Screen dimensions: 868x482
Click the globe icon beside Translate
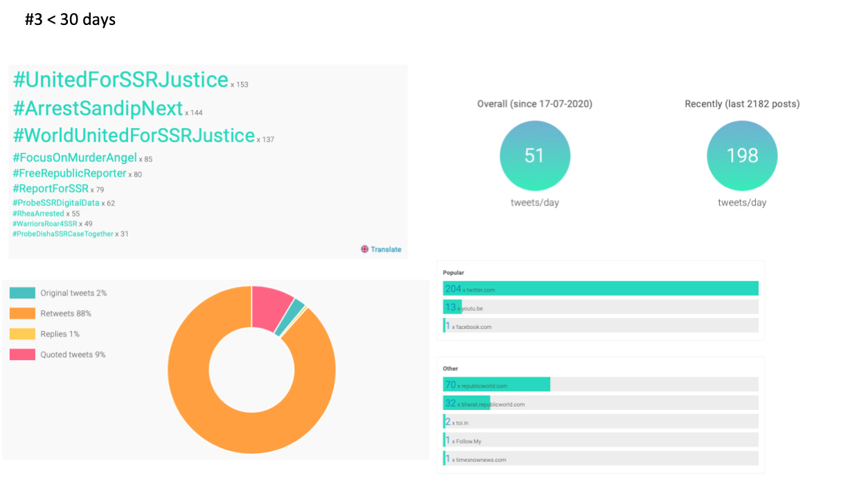[364, 249]
